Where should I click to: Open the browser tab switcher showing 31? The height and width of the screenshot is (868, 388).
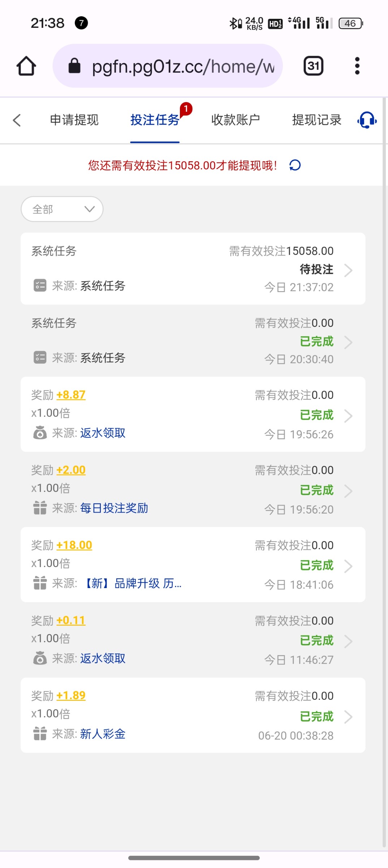[313, 66]
